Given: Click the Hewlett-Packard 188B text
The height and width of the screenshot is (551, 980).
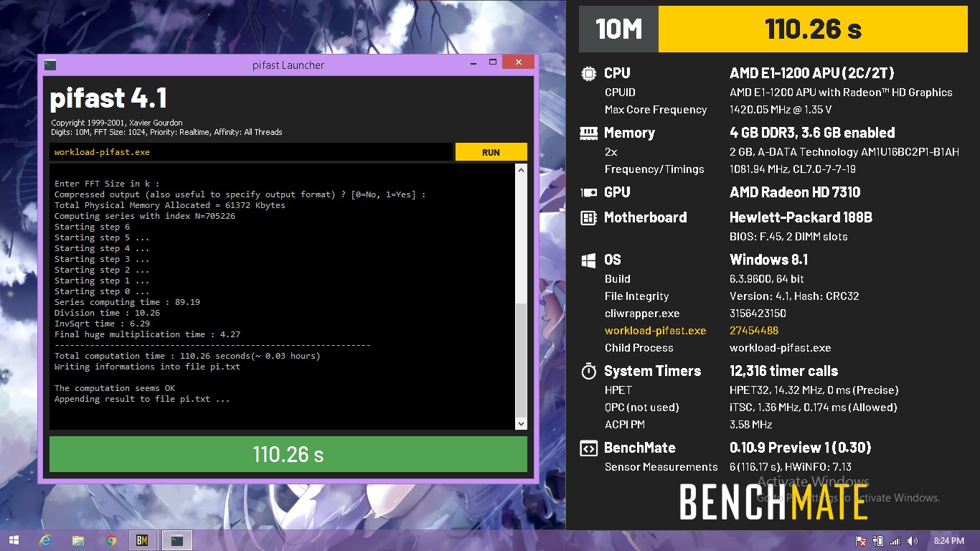Looking at the screenshot, I should click(801, 217).
